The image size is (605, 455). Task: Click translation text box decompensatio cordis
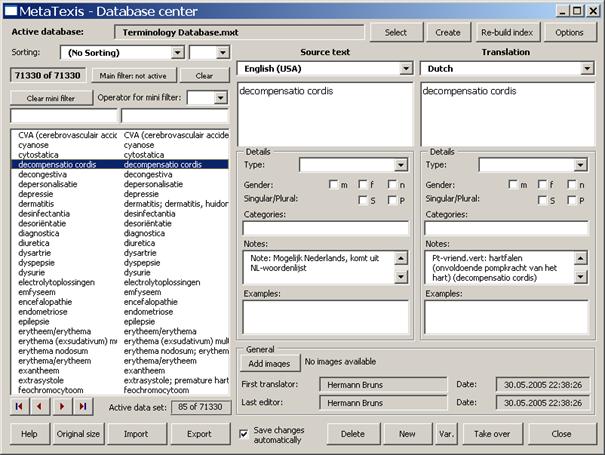(x=507, y=114)
